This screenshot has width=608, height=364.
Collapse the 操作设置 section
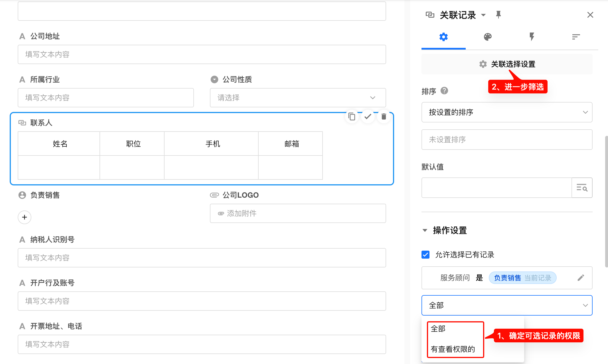[x=425, y=230]
